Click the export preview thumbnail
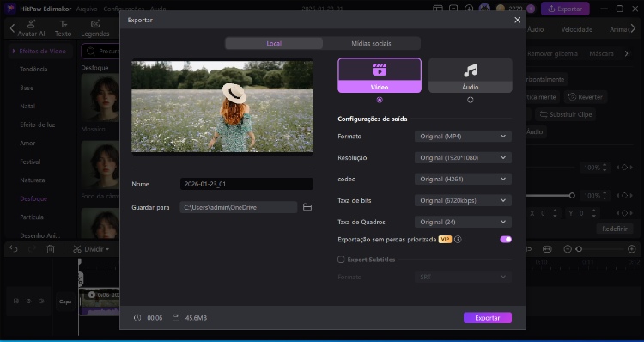The image size is (644, 342). pos(222,107)
